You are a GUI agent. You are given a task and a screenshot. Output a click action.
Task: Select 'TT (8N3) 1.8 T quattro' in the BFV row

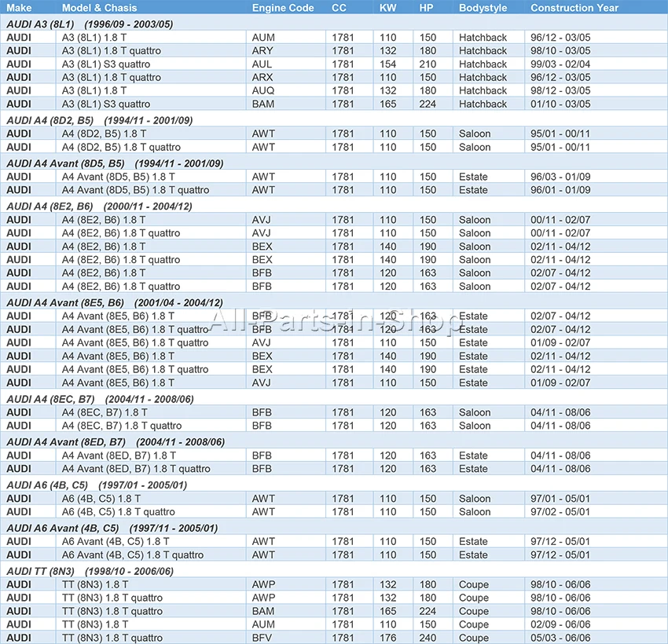pyautogui.click(x=112, y=638)
